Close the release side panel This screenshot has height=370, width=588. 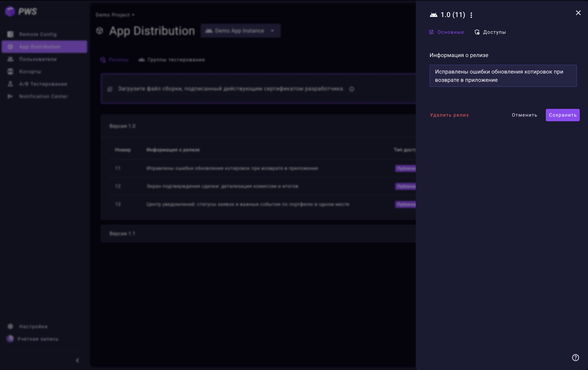pyautogui.click(x=578, y=13)
